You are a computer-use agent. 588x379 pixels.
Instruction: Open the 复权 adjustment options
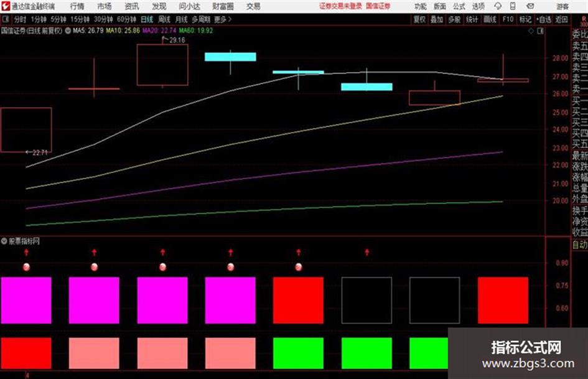coord(419,19)
